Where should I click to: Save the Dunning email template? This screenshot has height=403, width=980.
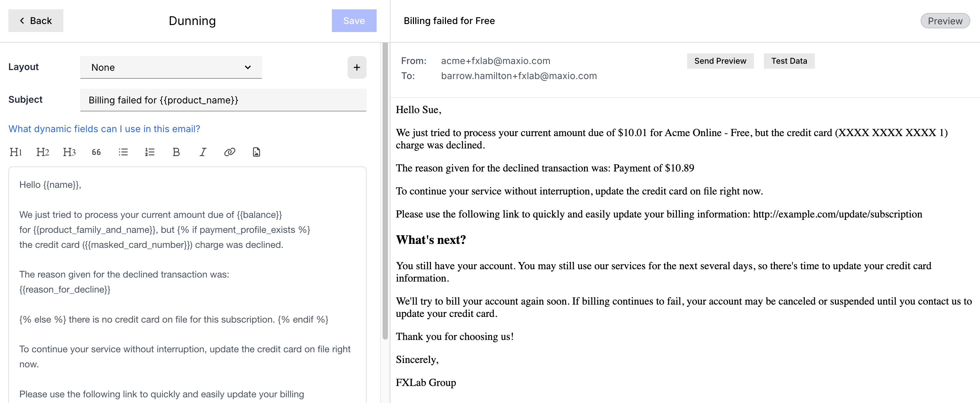354,21
